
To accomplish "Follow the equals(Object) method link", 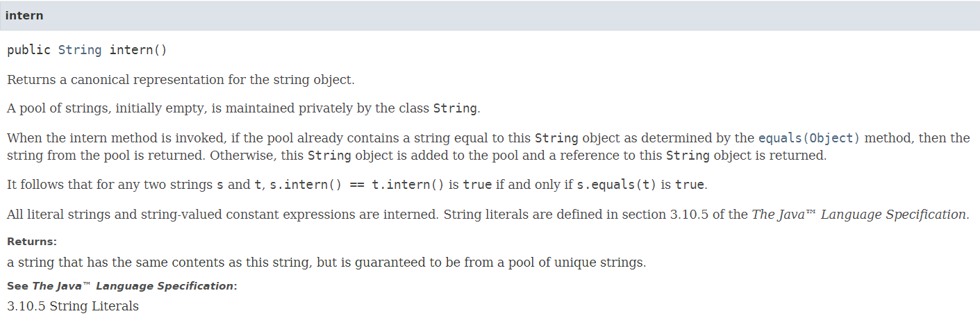I will point(809,137).
